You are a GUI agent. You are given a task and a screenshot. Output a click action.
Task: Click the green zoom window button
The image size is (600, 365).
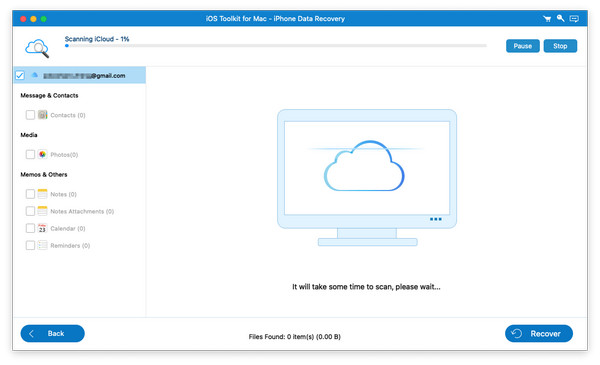[x=44, y=19]
